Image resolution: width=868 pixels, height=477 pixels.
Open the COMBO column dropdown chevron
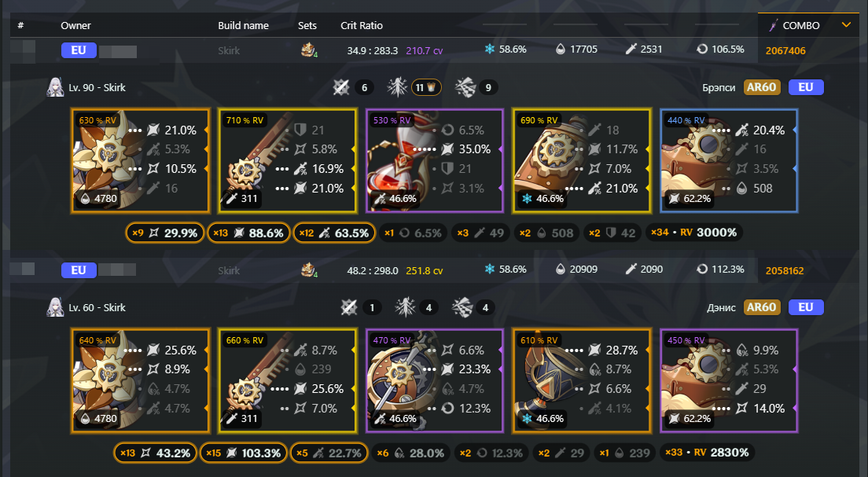[x=846, y=25]
